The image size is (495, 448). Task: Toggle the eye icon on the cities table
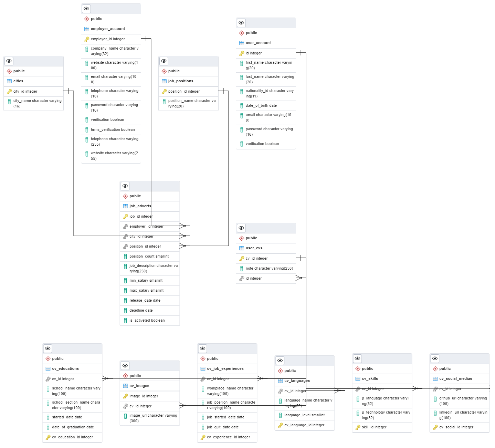pyautogui.click(x=9, y=61)
